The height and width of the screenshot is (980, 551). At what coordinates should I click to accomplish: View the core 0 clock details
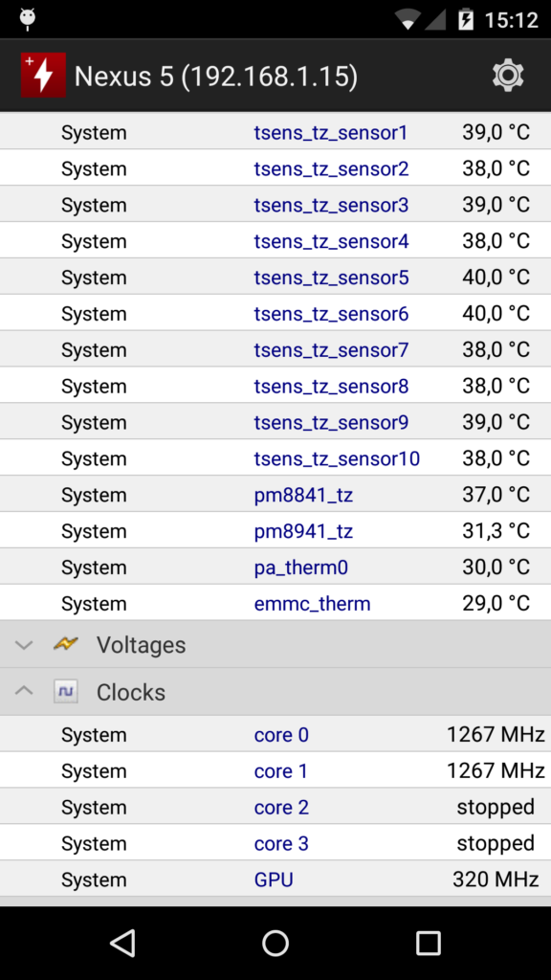click(281, 734)
